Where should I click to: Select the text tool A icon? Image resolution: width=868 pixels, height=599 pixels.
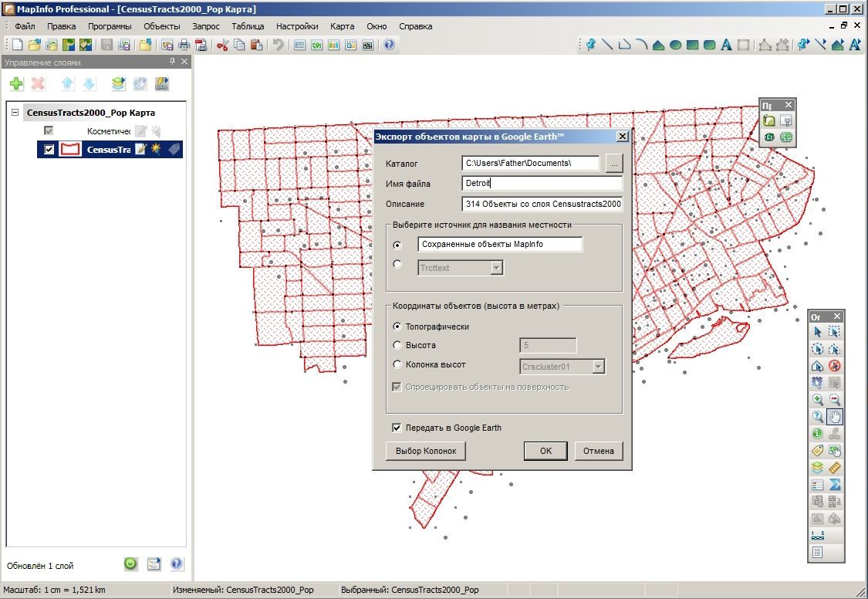[x=726, y=45]
